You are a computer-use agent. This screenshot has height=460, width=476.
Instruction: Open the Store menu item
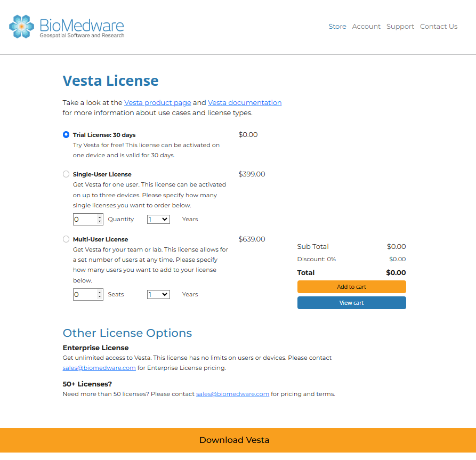coord(337,27)
